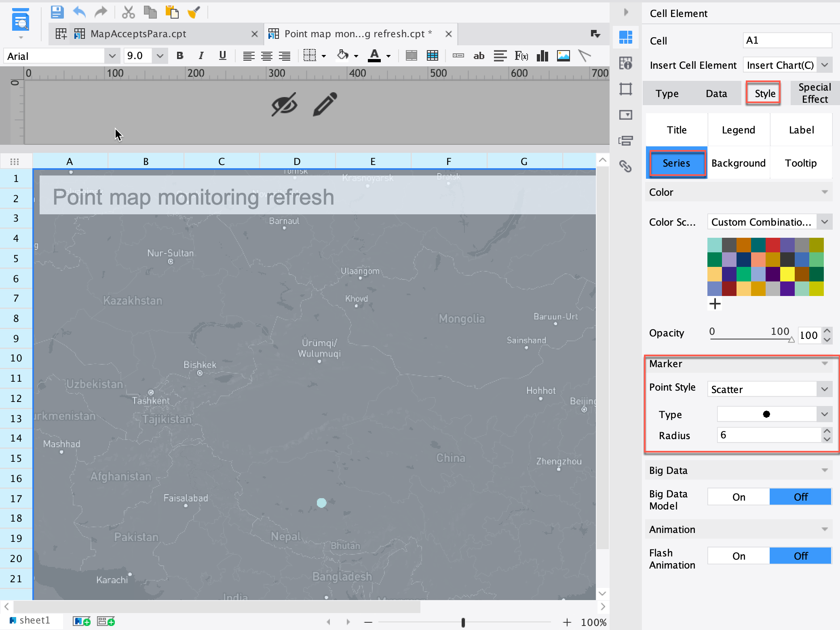Click the Tooltip style button
This screenshot has width=840, height=630.
[800, 163]
